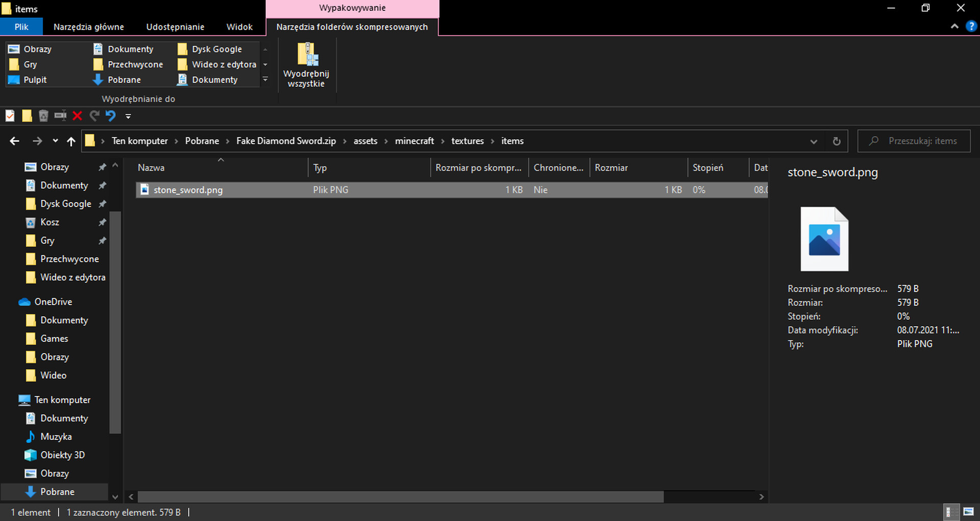Click the horizontal scrollbar below the file list
The image size is (980, 521).
(x=400, y=496)
